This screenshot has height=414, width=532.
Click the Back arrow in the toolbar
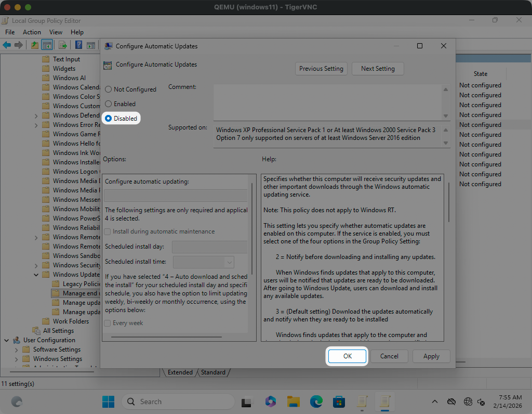coord(7,45)
